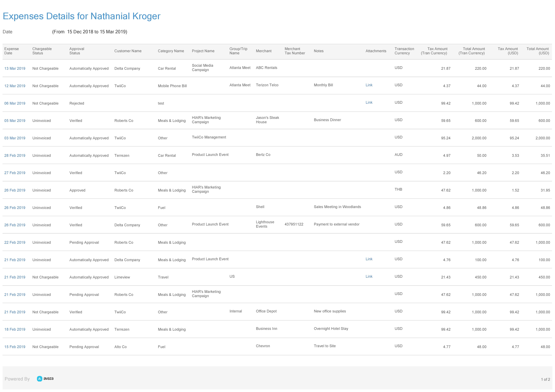Click the report title Expenses Details for Nathanial Kroger

click(x=81, y=16)
